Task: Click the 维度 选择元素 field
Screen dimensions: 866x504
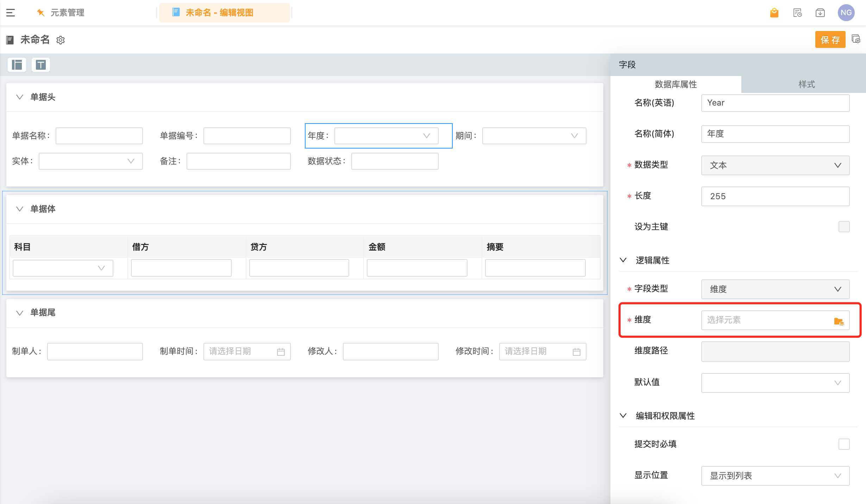Action: [x=775, y=320]
